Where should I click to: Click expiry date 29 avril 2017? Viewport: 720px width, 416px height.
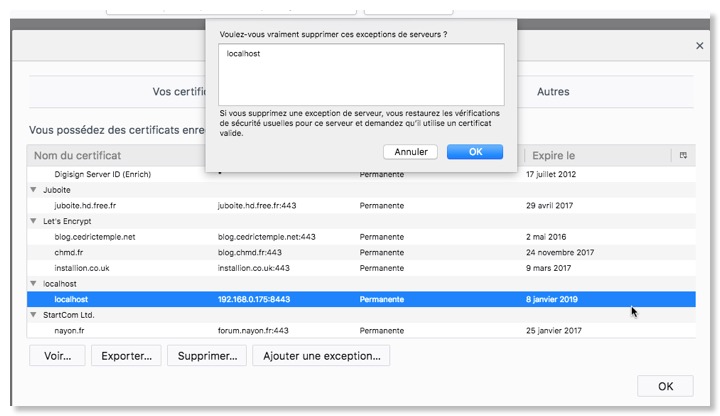point(549,206)
